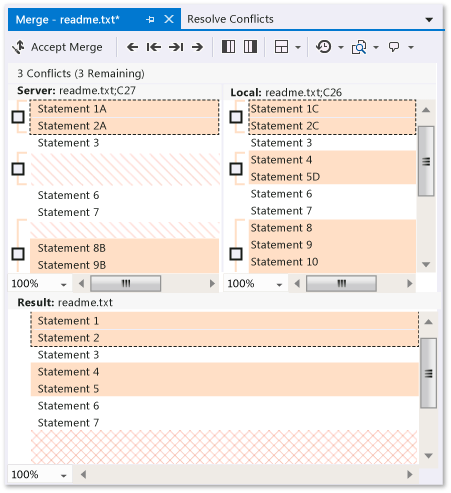Click Local pane horizontal scrollbar thumb
The image size is (451, 493).
coord(341,284)
